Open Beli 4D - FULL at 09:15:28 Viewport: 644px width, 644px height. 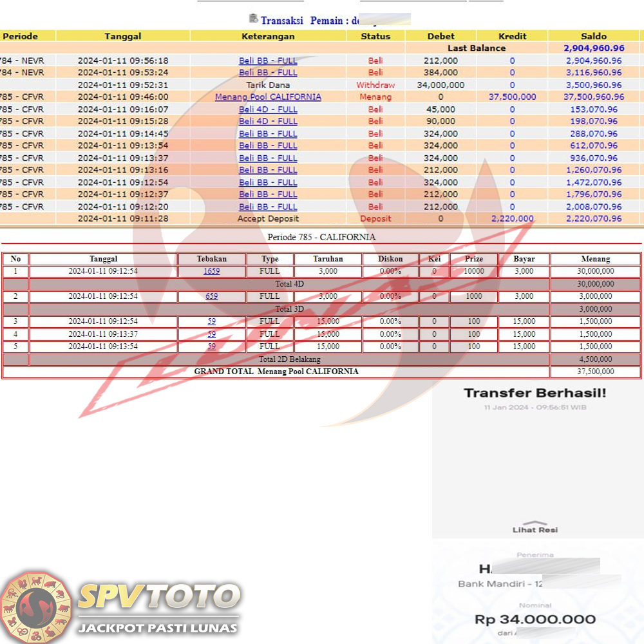268,122
